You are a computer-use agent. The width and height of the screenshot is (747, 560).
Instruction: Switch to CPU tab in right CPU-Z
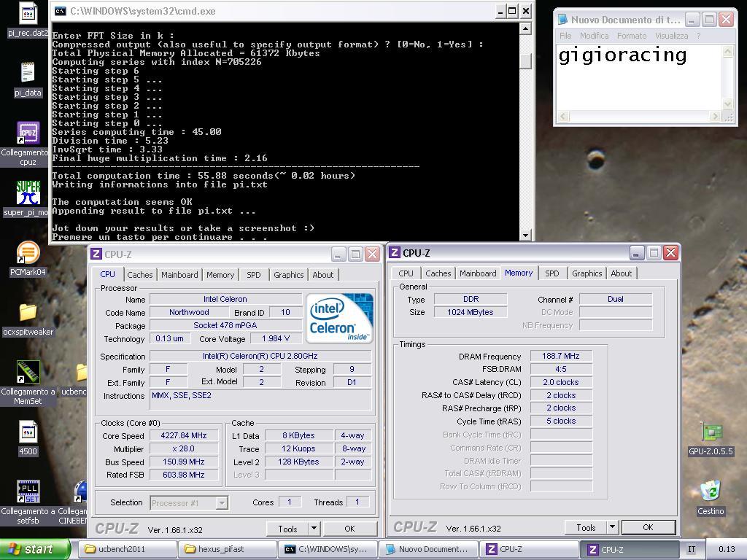point(406,273)
